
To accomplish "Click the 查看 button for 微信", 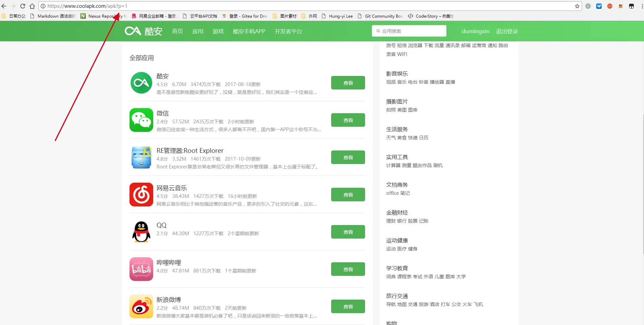I will click(348, 120).
